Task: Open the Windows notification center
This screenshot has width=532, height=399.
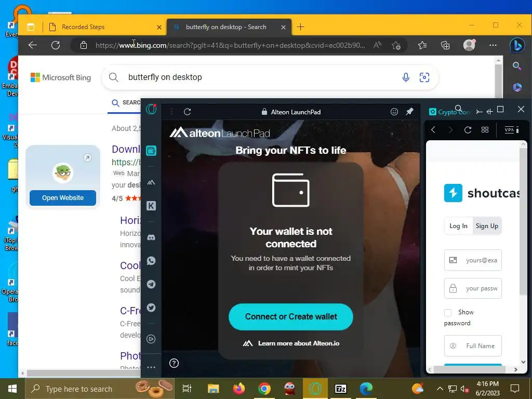Action: (515, 389)
